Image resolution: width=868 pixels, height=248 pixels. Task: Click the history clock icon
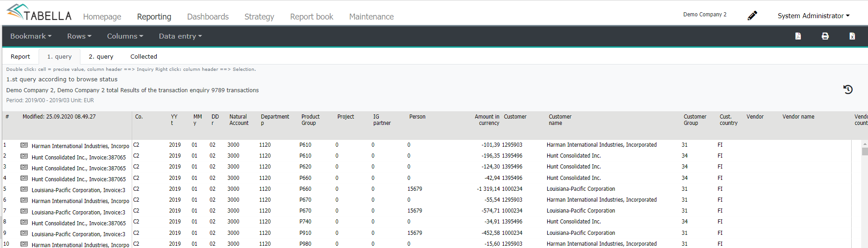coord(848,89)
